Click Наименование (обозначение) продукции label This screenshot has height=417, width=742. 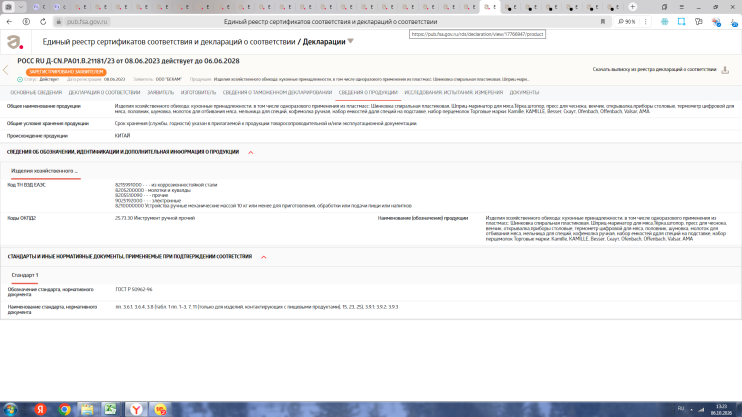pos(423,218)
